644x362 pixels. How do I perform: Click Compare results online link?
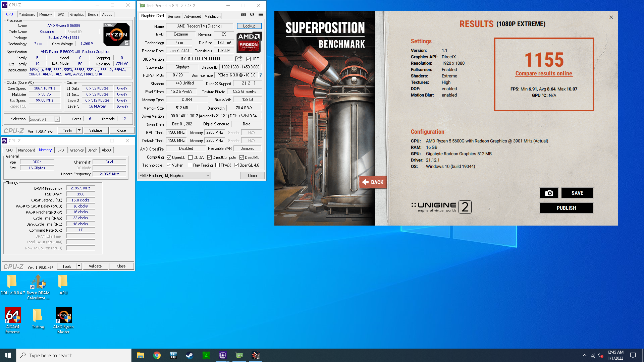click(x=543, y=73)
